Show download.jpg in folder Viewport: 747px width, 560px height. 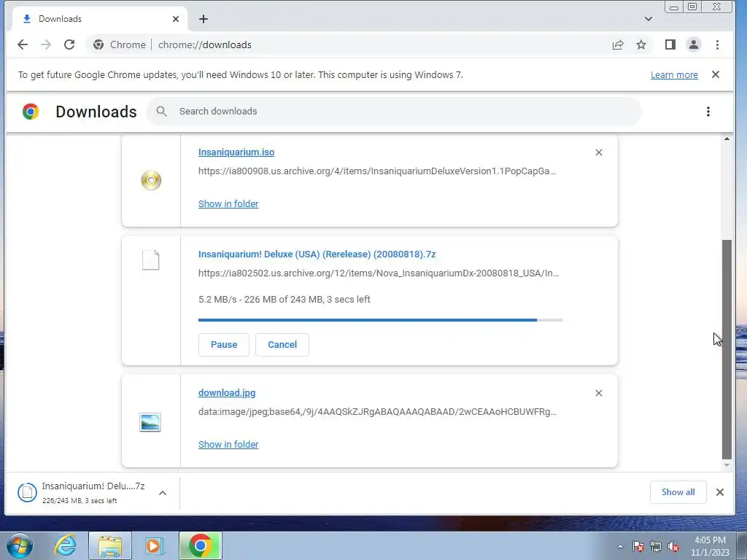228,444
